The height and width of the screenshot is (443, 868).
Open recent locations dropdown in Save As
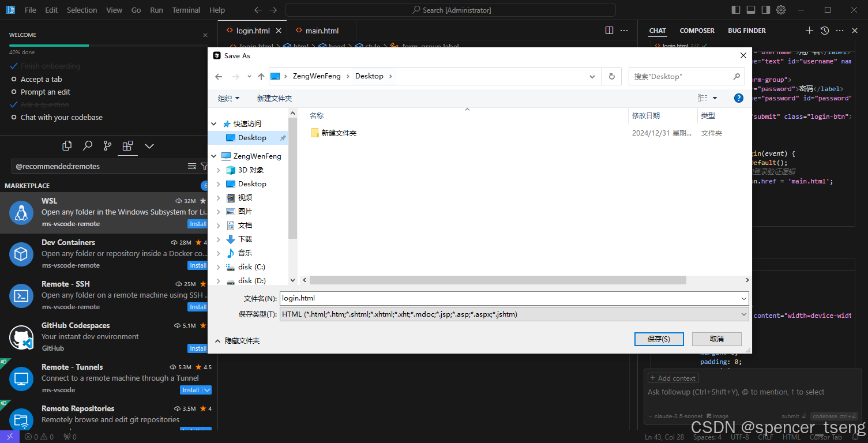click(x=249, y=77)
